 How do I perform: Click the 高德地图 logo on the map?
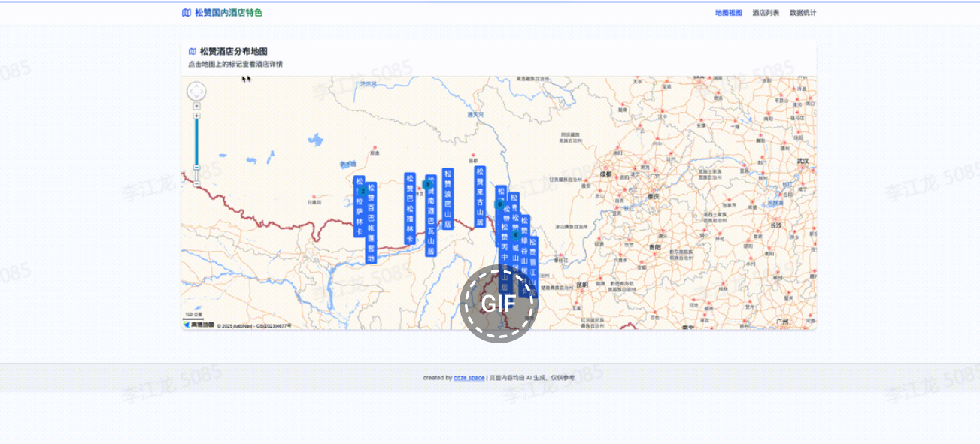pos(199,325)
